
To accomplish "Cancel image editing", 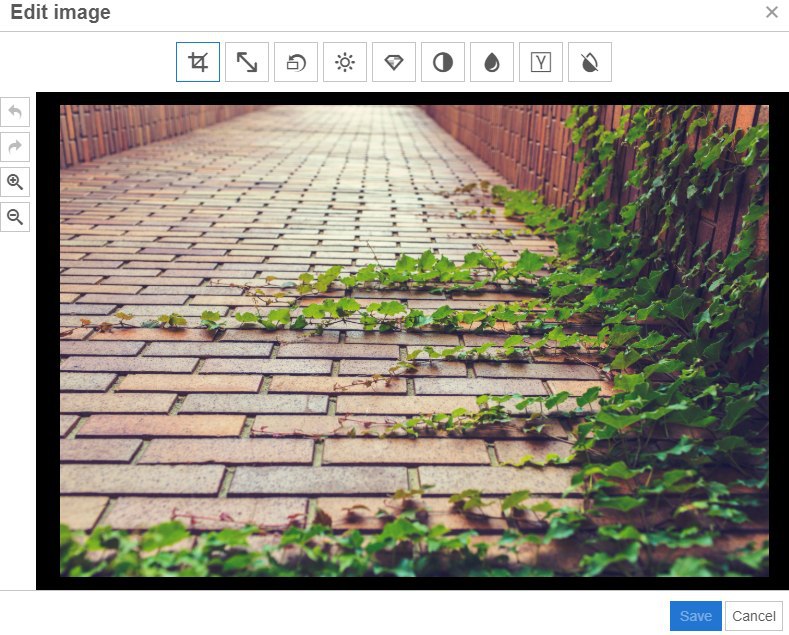I will click(x=754, y=616).
